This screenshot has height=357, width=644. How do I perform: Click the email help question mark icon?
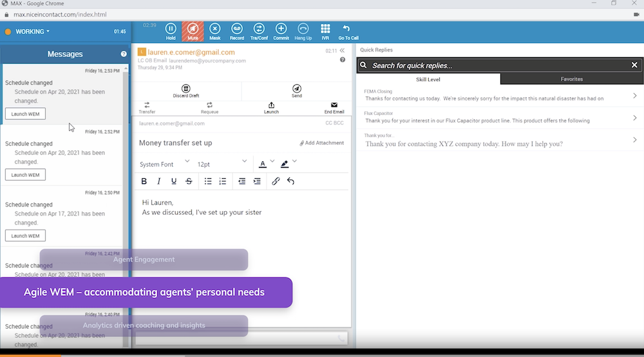tap(343, 60)
